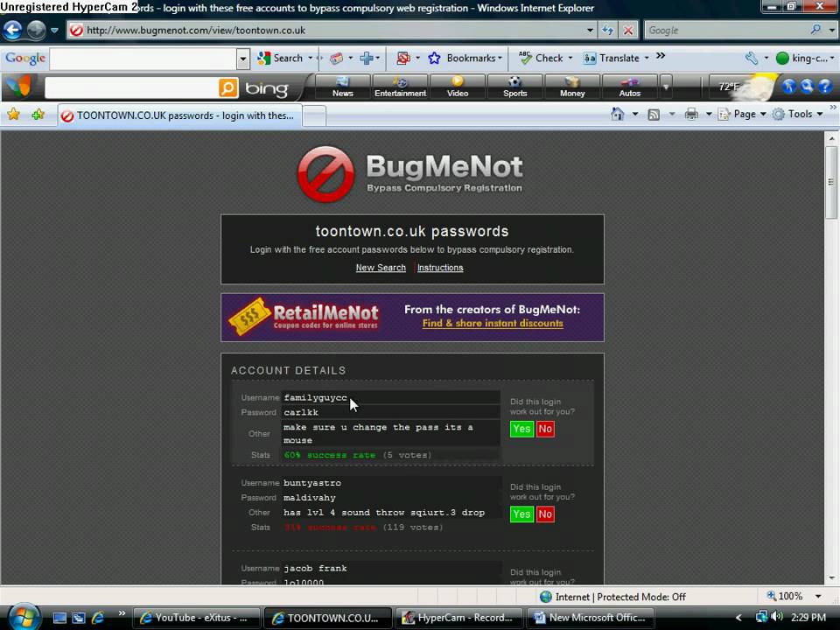Open the Autos button on the Bing toolbar

click(x=629, y=87)
